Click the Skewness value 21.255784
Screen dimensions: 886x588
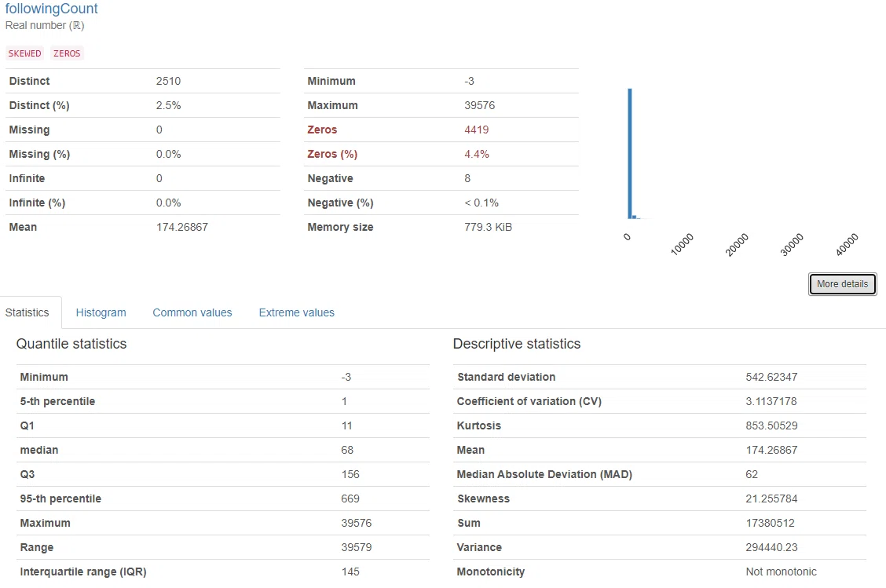pos(771,499)
